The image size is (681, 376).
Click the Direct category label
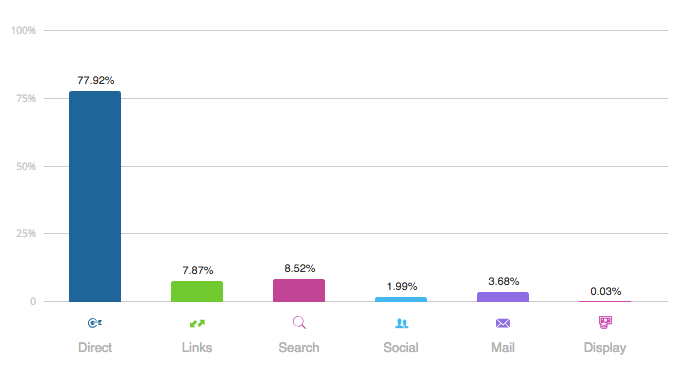[95, 347]
